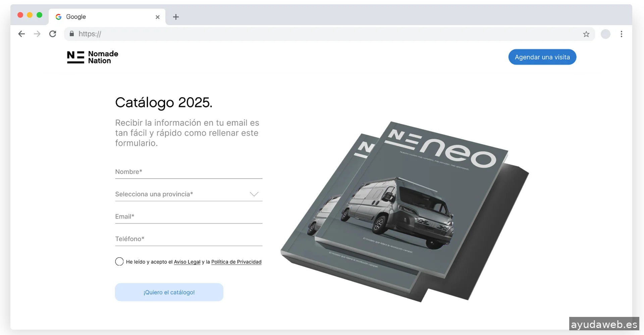The height and width of the screenshot is (335, 644).
Task: Accept the Aviso Legal checkbox
Action: point(119,262)
